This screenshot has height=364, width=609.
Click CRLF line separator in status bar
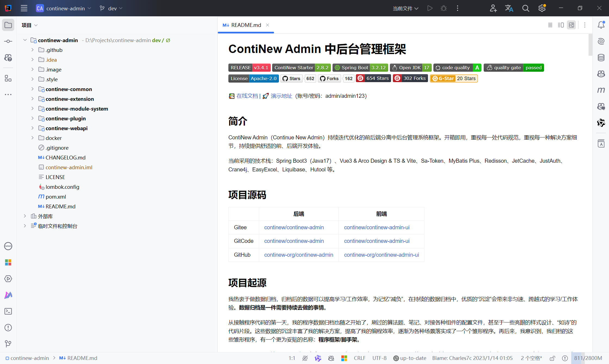pos(359,358)
